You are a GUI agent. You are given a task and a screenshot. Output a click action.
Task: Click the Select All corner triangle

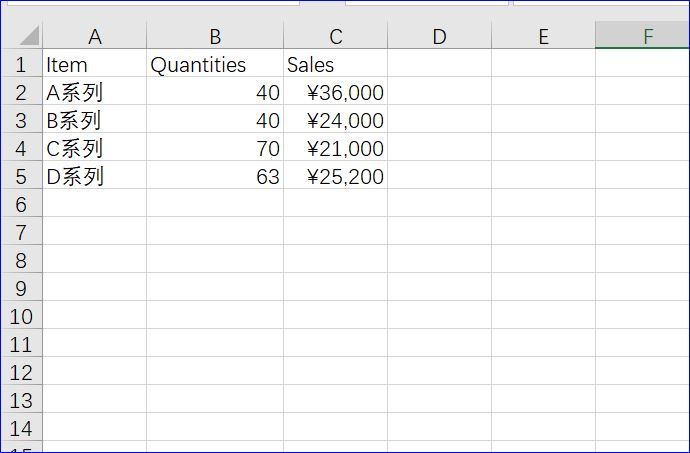[27, 36]
